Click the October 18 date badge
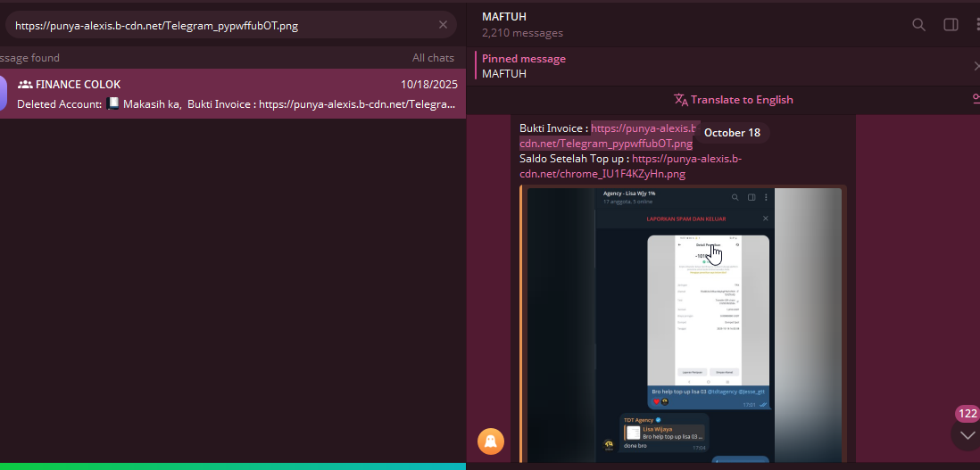This screenshot has width=980, height=470. click(x=732, y=133)
